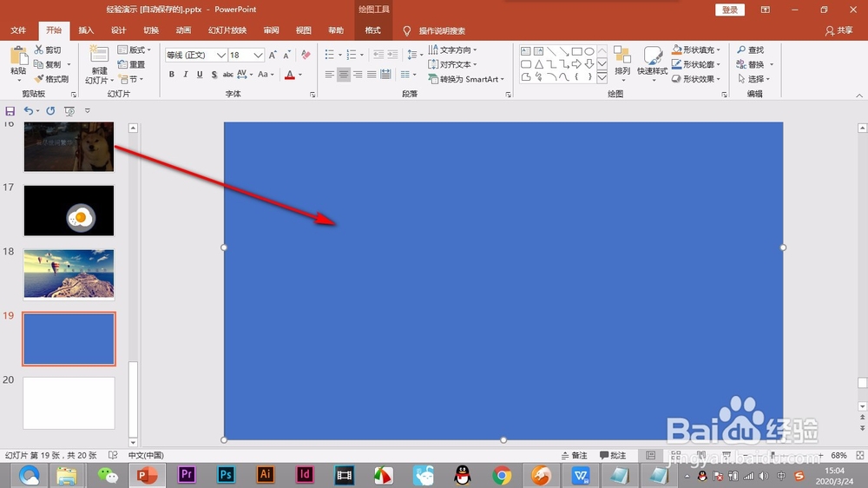The height and width of the screenshot is (488, 868).
Task: Decrease font size with smaller A
Action: click(x=286, y=55)
